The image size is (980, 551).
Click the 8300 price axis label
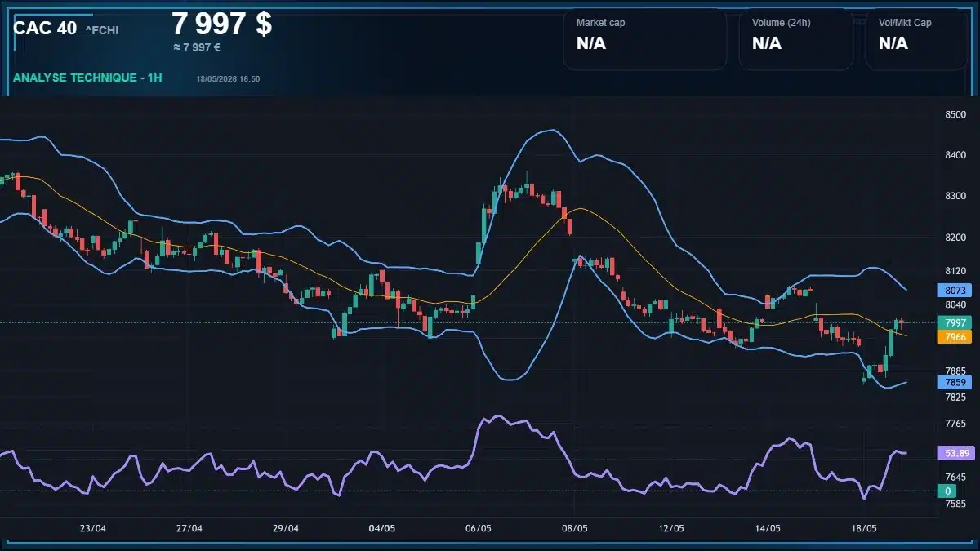pyautogui.click(x=955, y=196)
